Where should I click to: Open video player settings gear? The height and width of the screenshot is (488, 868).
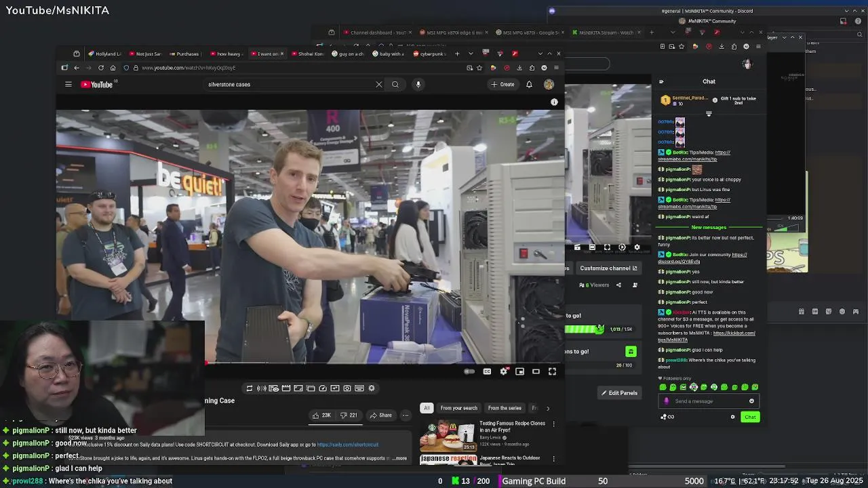[503, 371]
